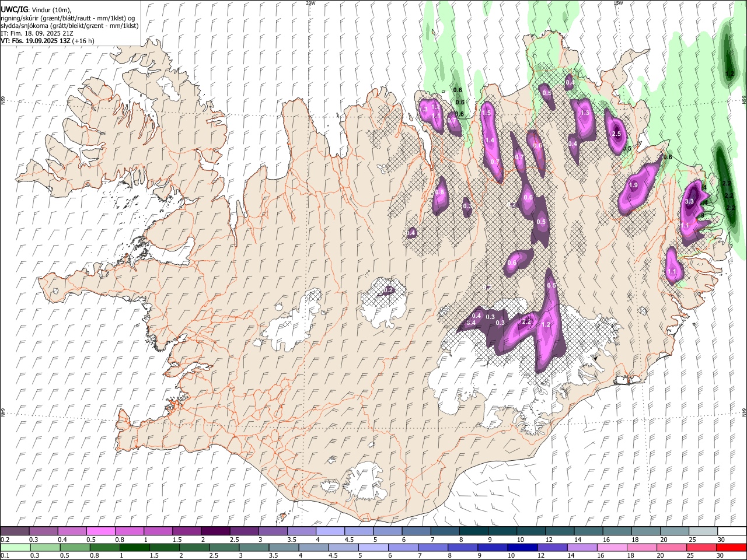Screen dimensions: 747x560
Task: Click the 20W longitude label
Action: [310, 3]
